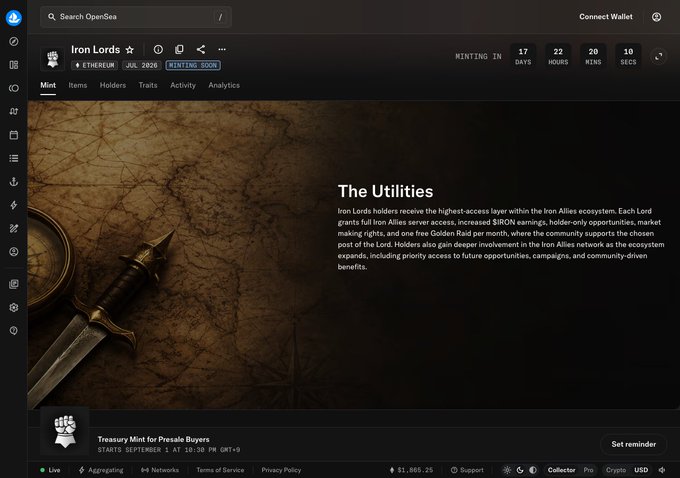Click the 17 DAYS countdown box
The height and width of the screenshot is (478, 680).
coord(523,56)
